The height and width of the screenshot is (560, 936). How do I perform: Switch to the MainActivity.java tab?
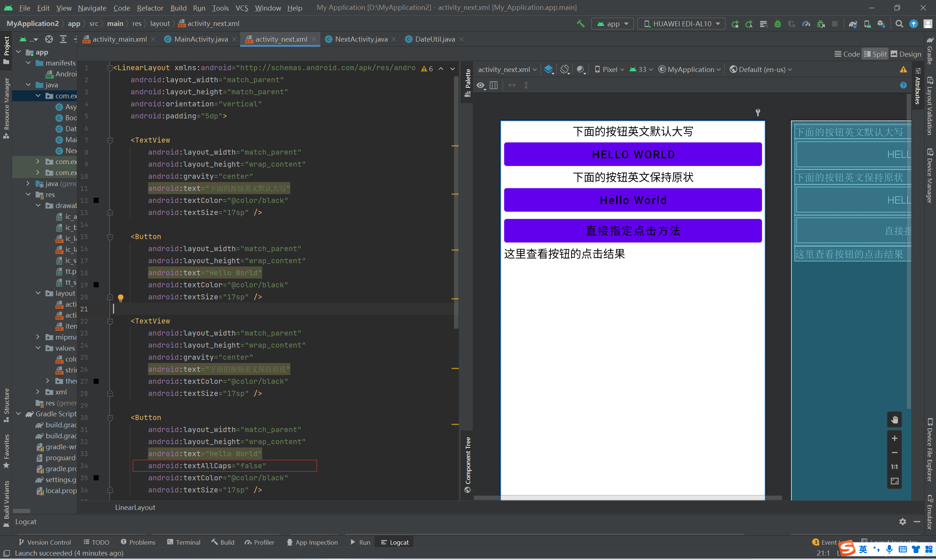[200, 39]
